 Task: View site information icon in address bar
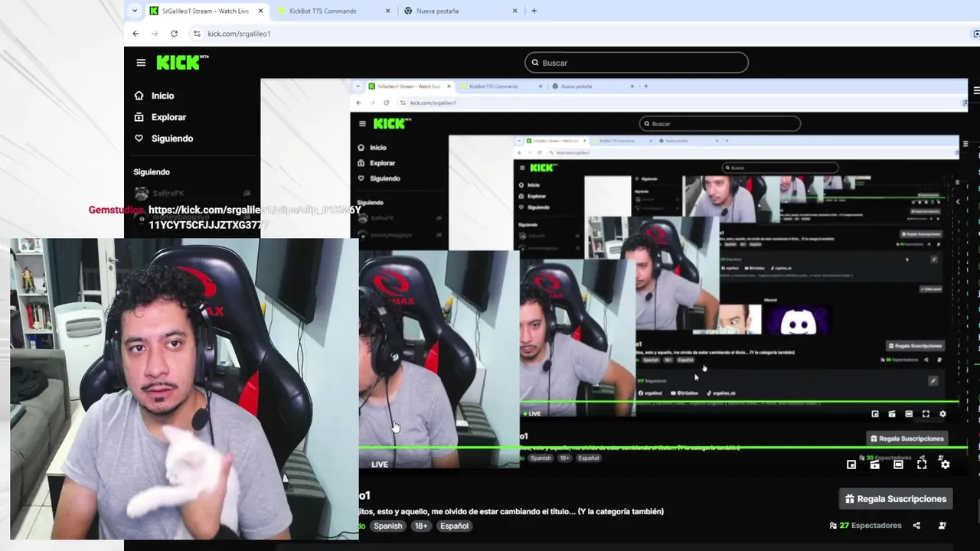pos(197,34)
